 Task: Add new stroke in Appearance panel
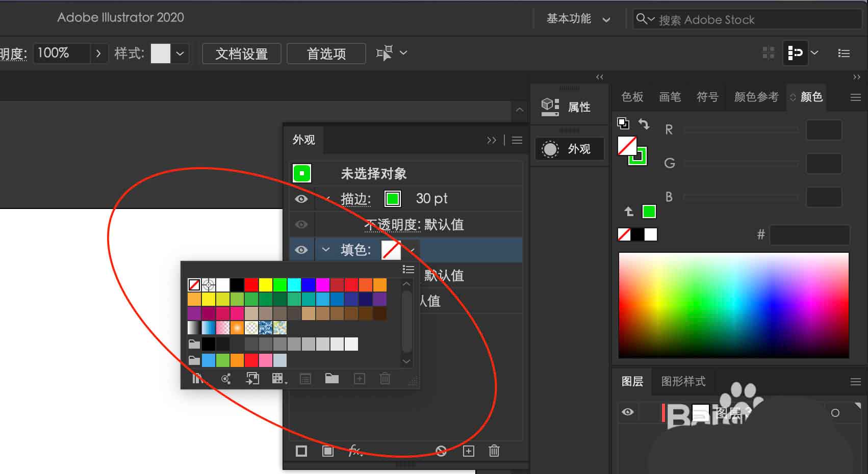pyautogui.click(x=301, y=451)
